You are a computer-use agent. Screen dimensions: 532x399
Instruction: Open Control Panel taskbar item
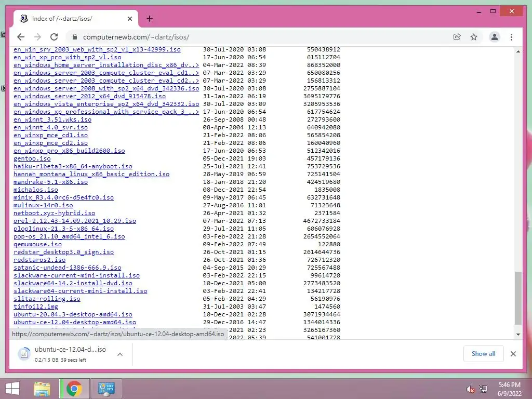[106, 389]
